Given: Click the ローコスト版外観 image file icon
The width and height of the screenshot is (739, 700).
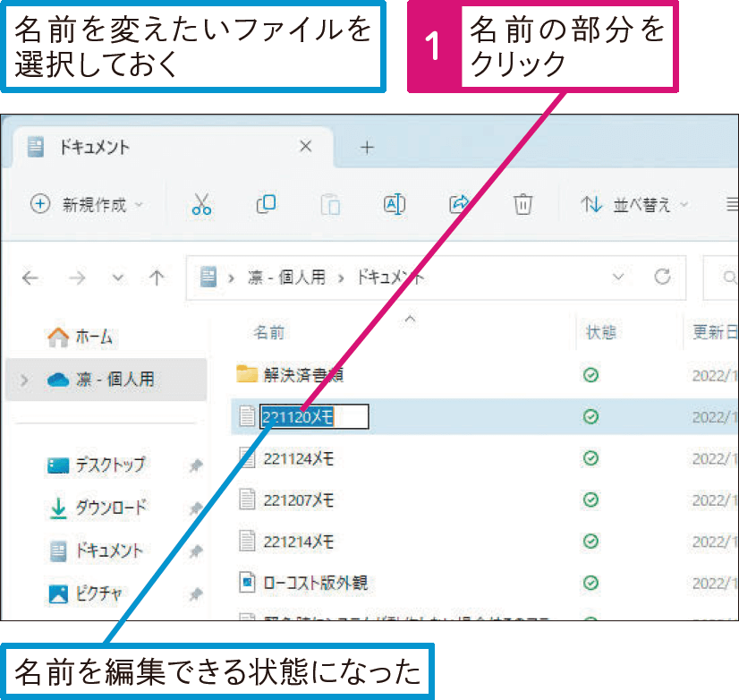Looking at the screenshot, I should pos(247,583).
